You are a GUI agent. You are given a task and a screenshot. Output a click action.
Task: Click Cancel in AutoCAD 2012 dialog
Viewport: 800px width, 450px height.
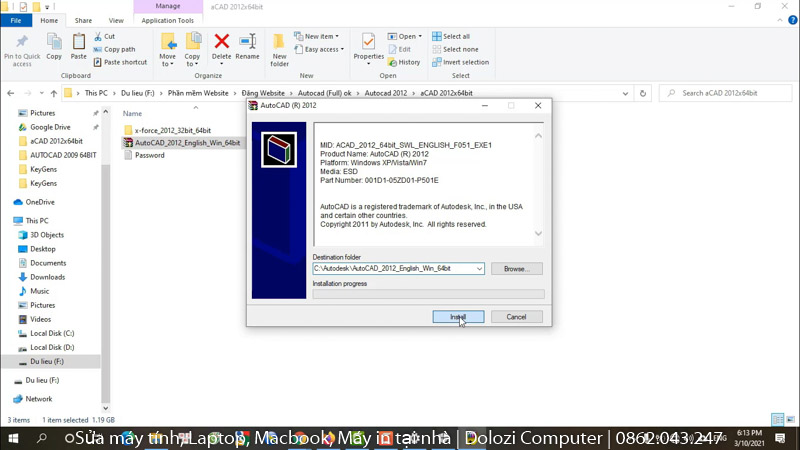coord(516,317)
